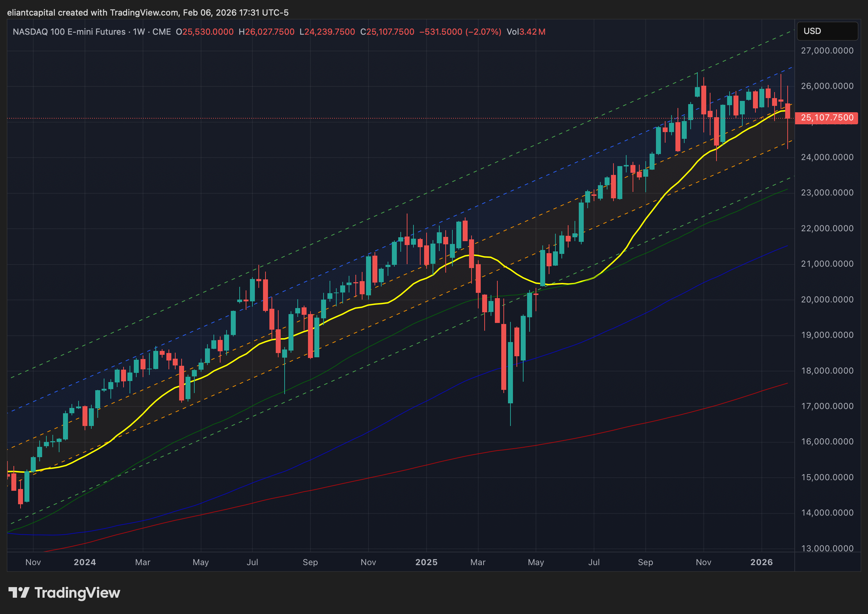Click the 20,000.0000 price scale label

(827, 300)
